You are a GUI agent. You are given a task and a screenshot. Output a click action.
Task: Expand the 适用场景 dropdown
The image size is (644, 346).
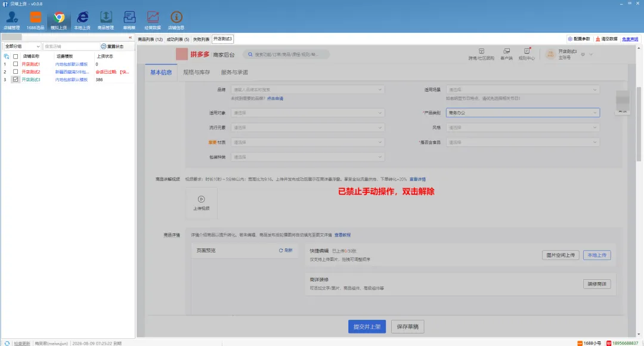[x=522, y=89]
